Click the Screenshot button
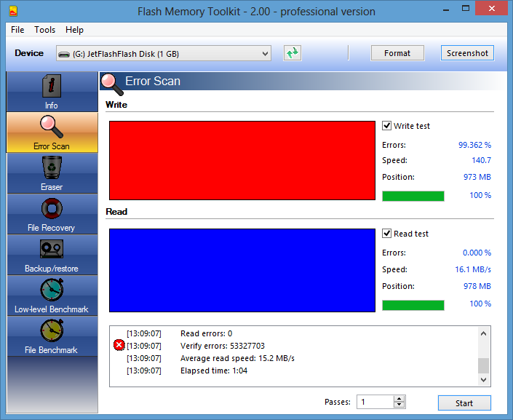 tap(467, 53)
